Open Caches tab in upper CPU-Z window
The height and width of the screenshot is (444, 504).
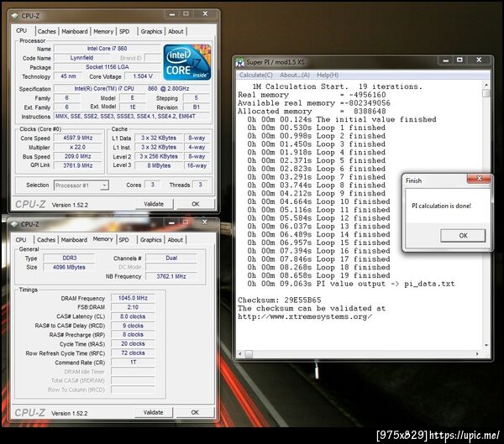(x=46, y=32)
